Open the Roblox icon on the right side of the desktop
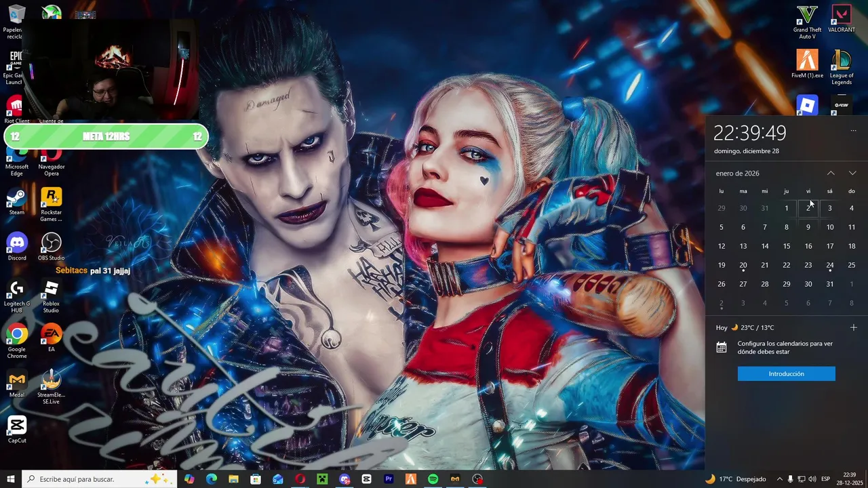The height and width of the screenshot is (488, 868). click(x=807, y=105)
